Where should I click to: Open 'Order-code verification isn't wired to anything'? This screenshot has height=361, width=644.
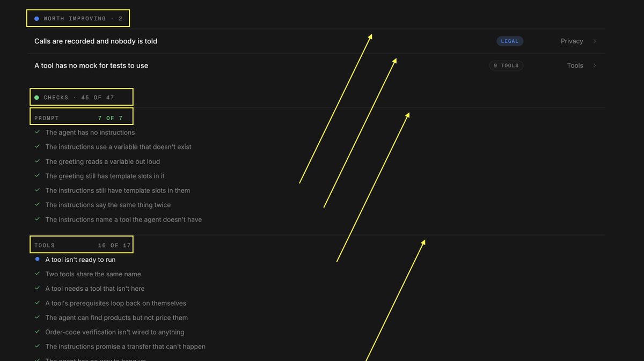coord(115,332)
